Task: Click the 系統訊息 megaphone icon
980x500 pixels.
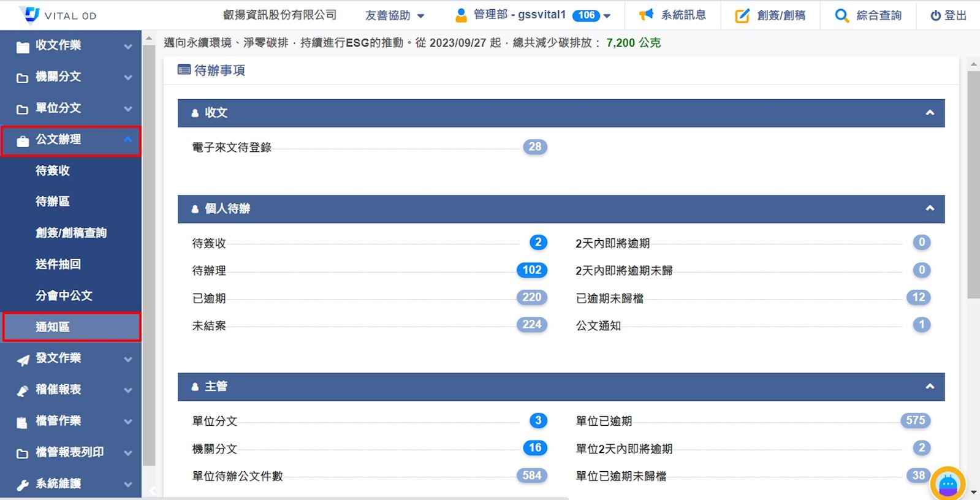Action: (646, 15)
